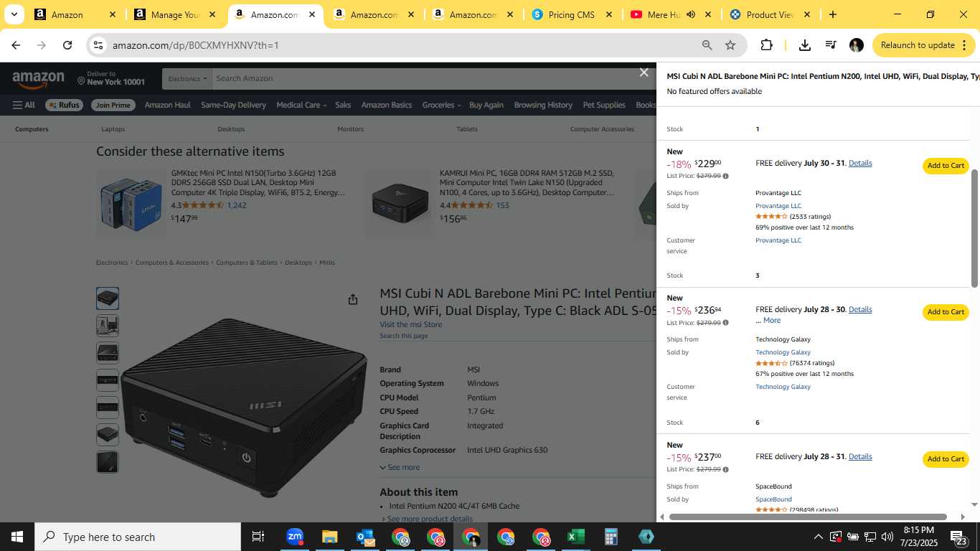Expand the Medical Care menu

[301, 105]
